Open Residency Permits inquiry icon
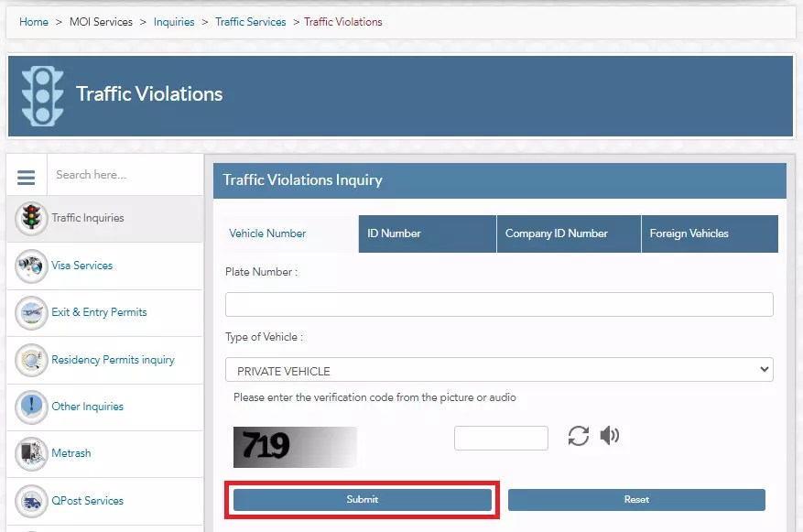The image size is (803, 532). click(30, 360)
